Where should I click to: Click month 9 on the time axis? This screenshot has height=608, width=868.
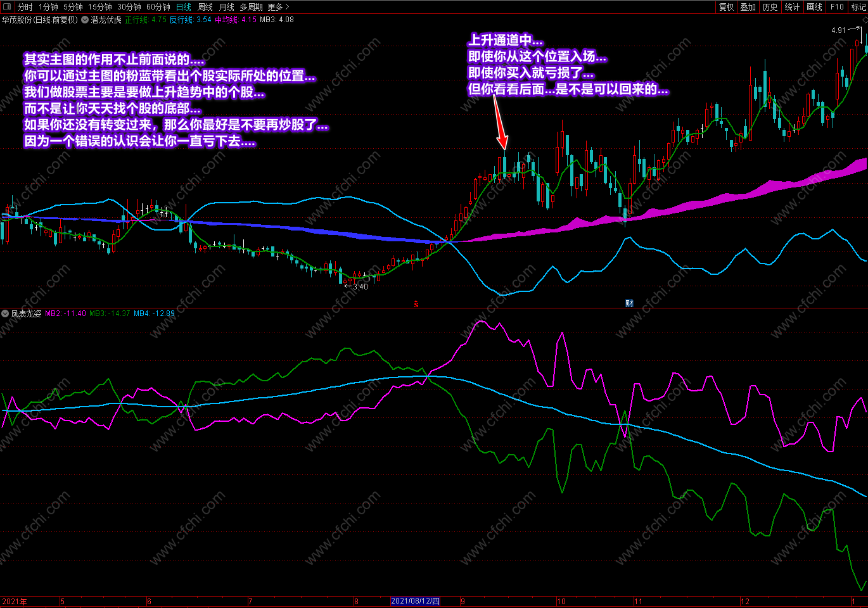point(463,602)
